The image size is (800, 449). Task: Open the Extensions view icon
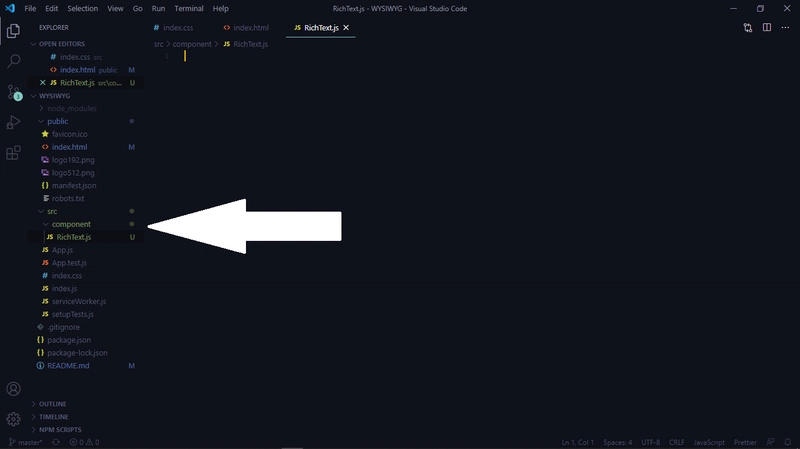point(13,153)
